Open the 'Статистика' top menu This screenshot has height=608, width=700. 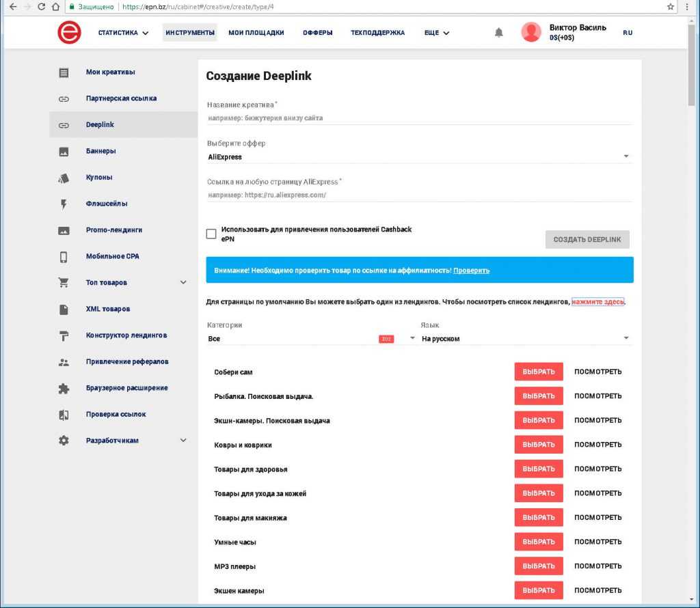click(123, 33)
